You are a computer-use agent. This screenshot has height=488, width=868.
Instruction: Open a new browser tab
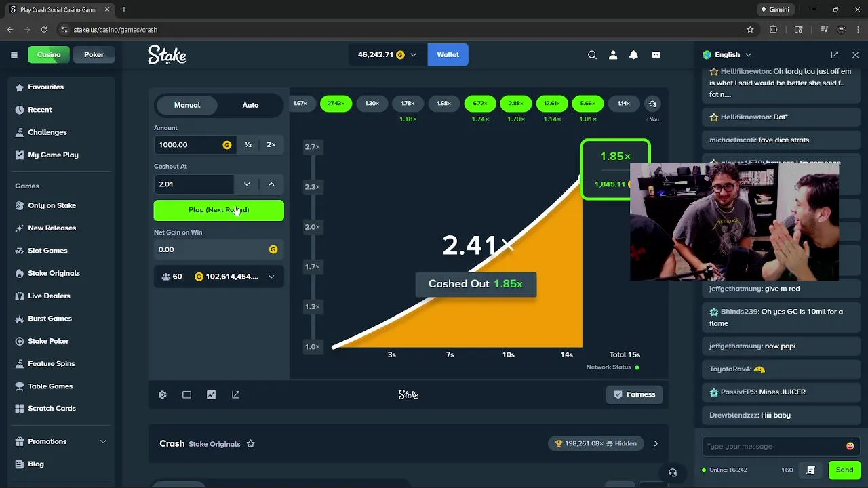(x=124, y=9)
